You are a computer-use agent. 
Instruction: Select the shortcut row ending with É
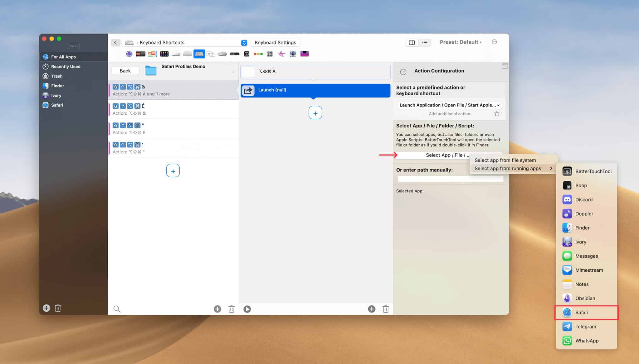(x=173, y=109)
